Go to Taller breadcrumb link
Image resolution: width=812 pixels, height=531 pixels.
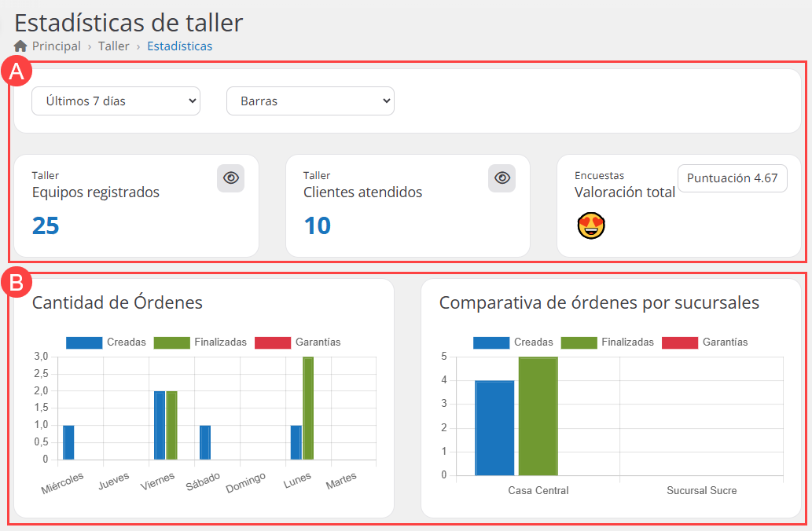pos(114,46)
